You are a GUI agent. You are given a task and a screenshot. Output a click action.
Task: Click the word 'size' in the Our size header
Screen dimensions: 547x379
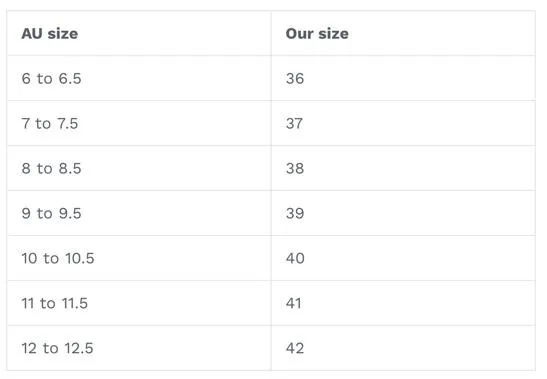tap(333, 34)
